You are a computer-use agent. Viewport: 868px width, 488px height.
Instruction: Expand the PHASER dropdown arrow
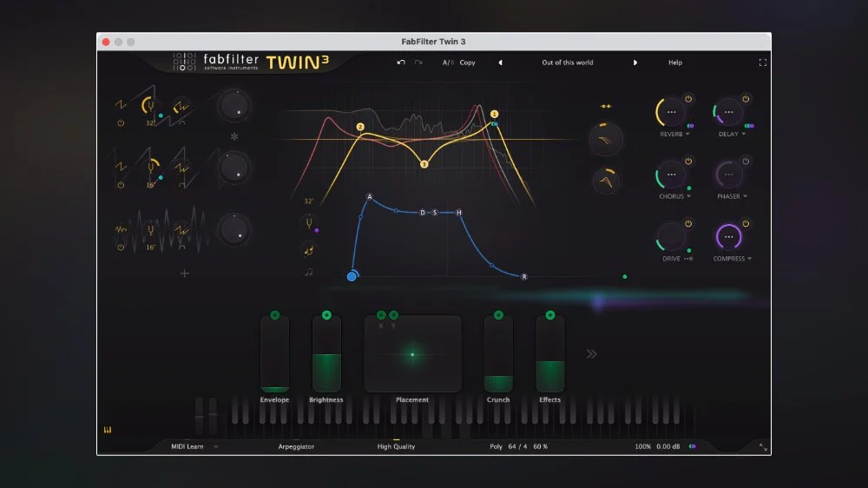coord(745,196)
